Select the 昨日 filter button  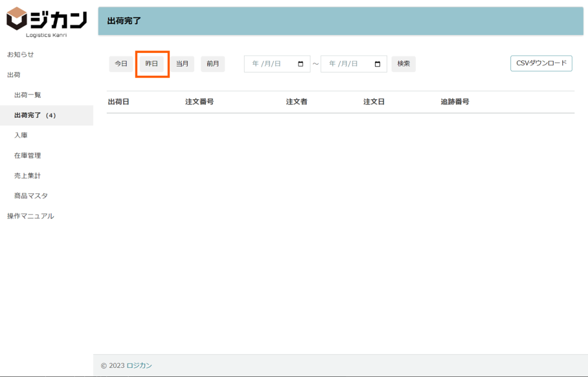[152, 64]
